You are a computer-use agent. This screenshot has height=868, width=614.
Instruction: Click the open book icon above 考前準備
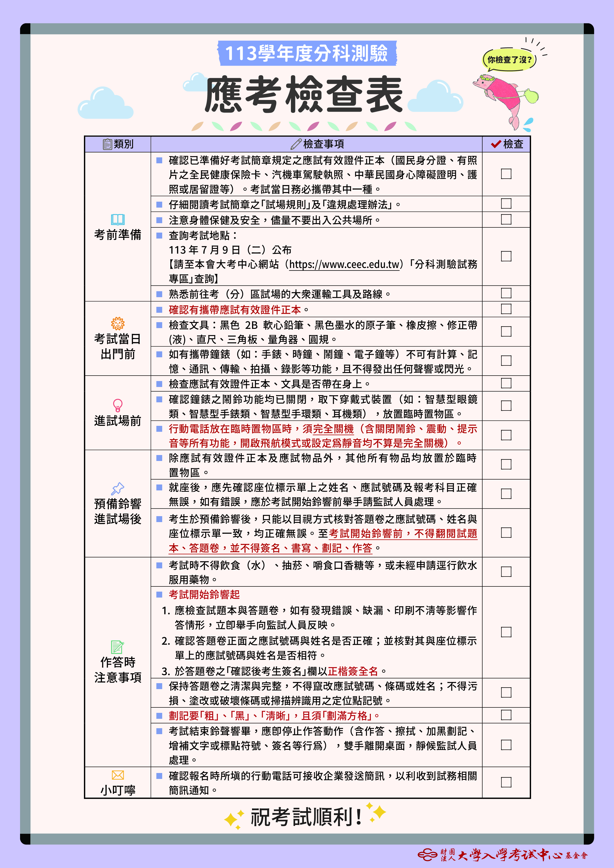coord(118,219)
